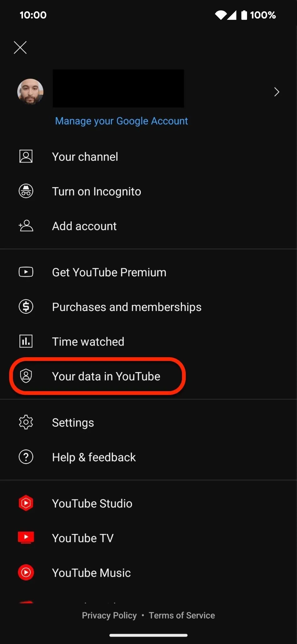Tap the dollar sign Purchases icon
This screenshot has height=644, width=297.
(x=26, y=306)
